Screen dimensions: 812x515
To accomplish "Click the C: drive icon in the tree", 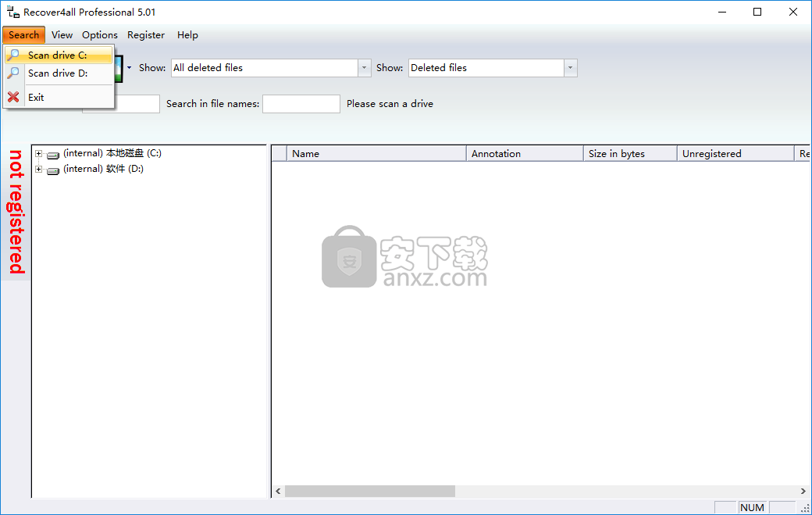I will pyautogui.click(x=53, y=155).
